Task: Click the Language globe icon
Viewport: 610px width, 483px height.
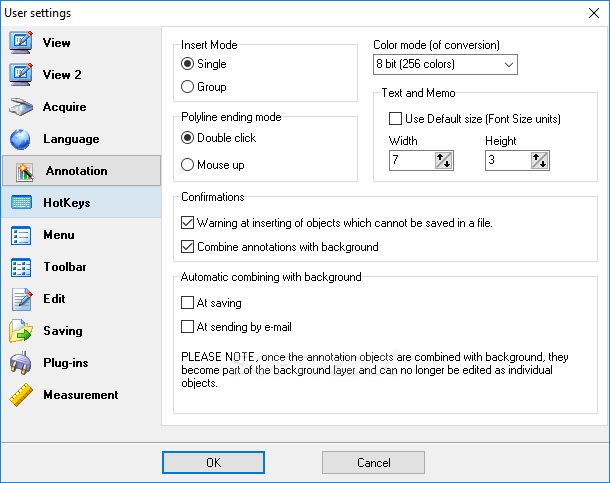Action: click(x=20, y=139)
